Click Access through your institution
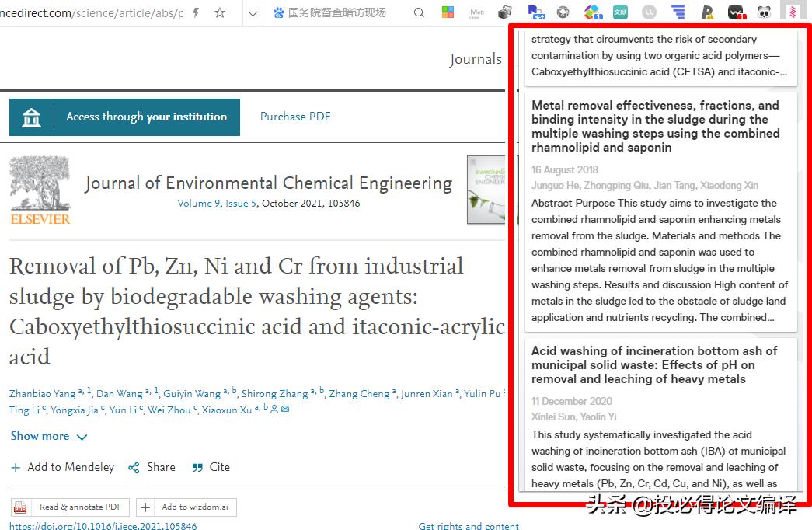The height and width of the screenshot is (530, 812). click(124, 117)
